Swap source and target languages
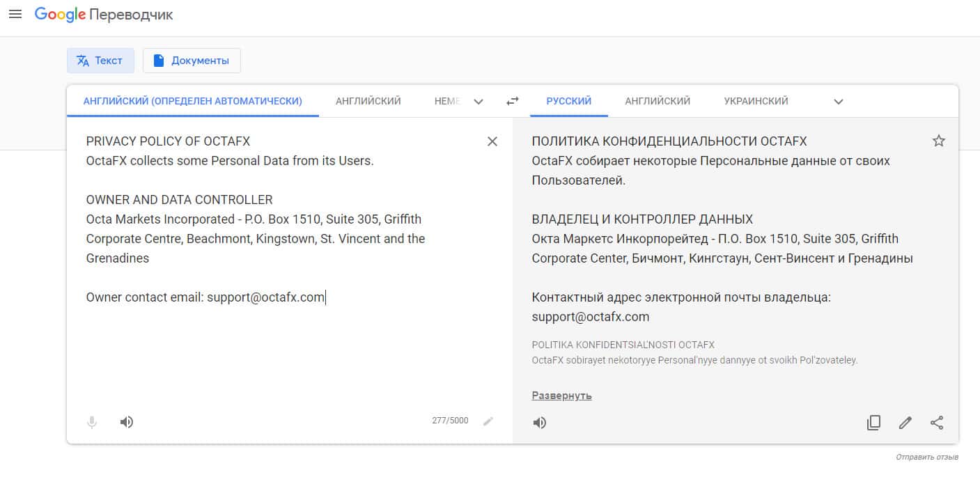The width and height of the screenshot is (980, 484). point(513,101)
